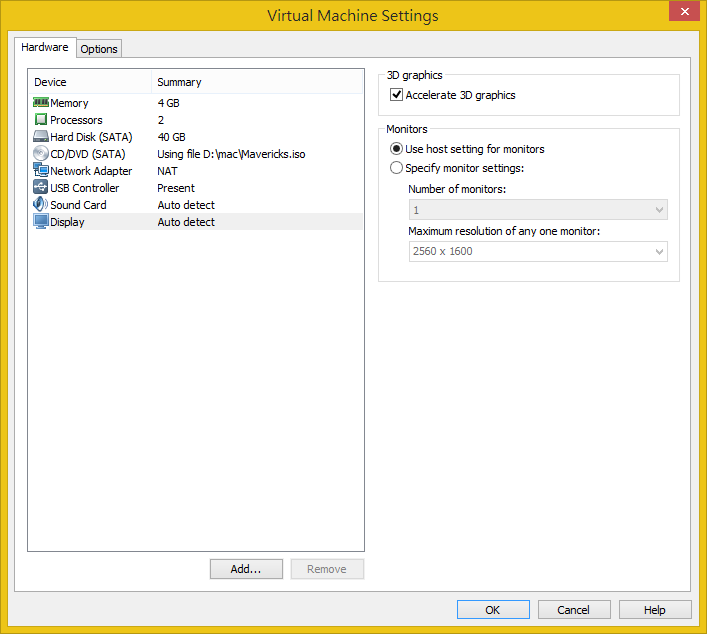Viewport: 707px width, 634px height.
Task: Select the Display device label
Action: point(67,222)
